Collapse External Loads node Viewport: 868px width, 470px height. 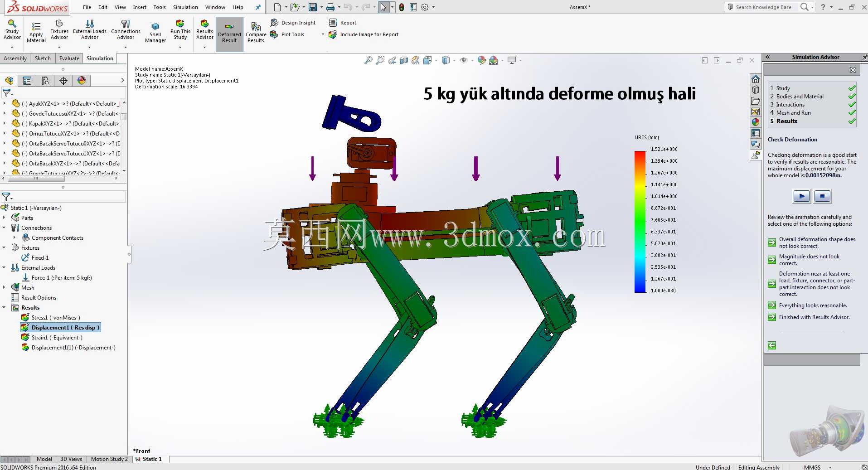coord(4,268)
